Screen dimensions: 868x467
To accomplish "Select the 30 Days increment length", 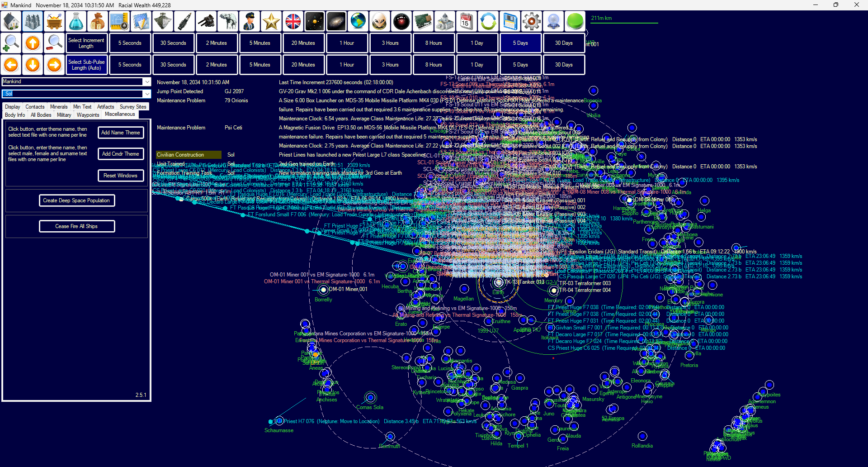I will point(564,43).
